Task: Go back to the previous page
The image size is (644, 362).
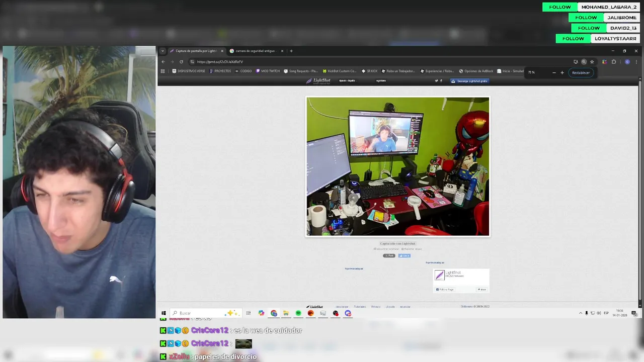Action: [x=163, y=62]
